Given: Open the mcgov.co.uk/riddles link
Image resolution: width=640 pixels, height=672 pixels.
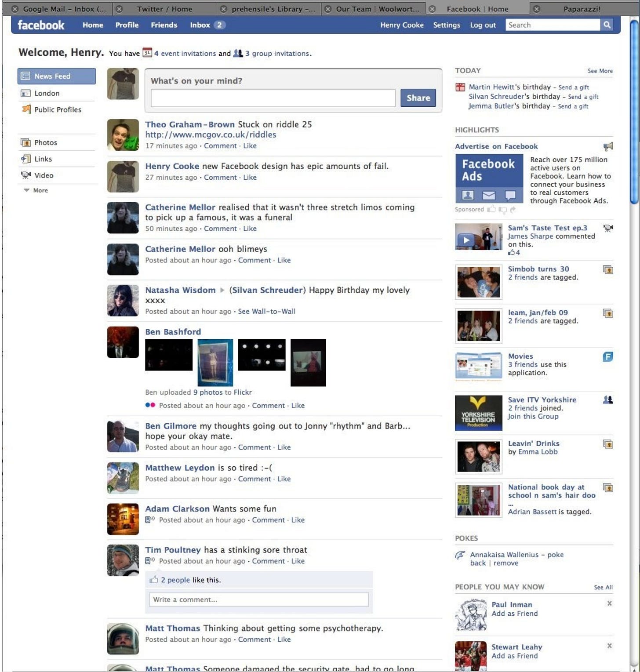Looking at the screenshot, I should click(x=211, y=135).
